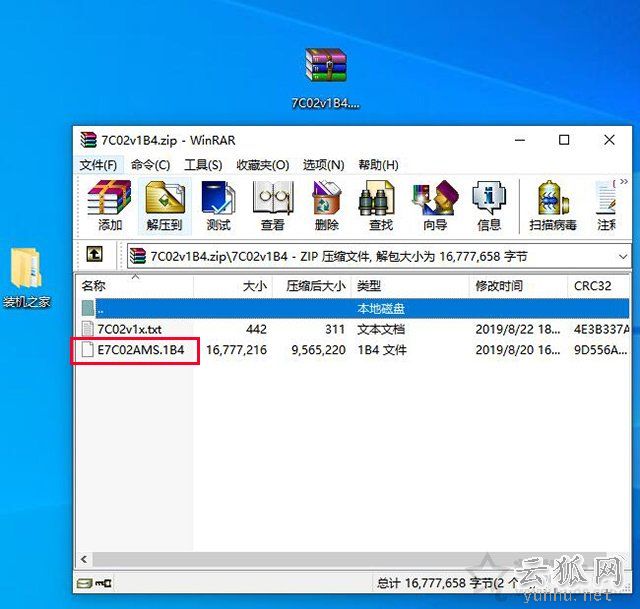
Task: Expand hidden toolbar items with the chevron
Action: pyautogui.click(x=624, y=182)
